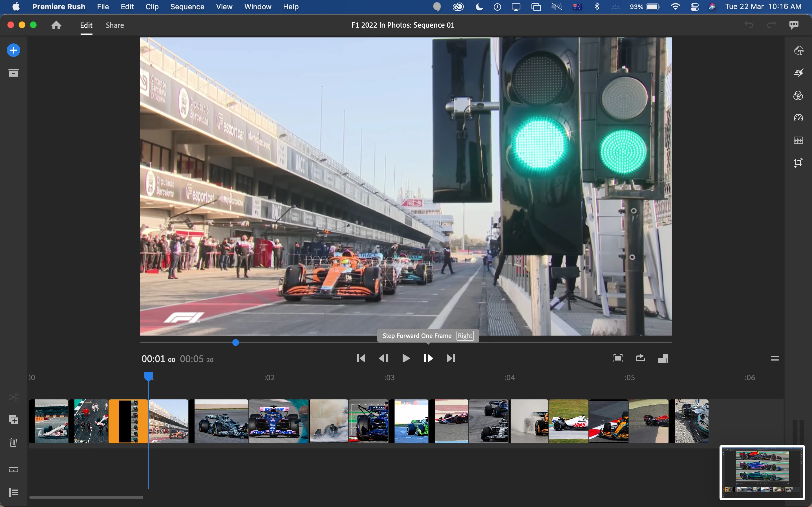Open the aspect ratio orientation selector
Screen dimensions: 812x507
pyautogui.click(x=663, y=358)
